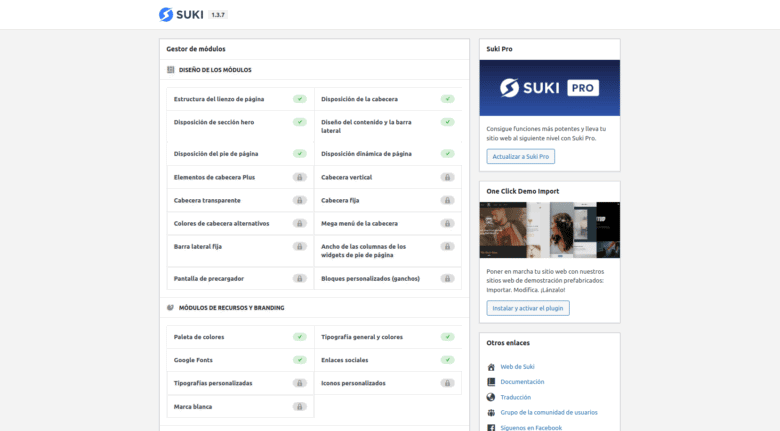Click the lock icon for Cabecera fija
Viewport: 780px width, 431px height.
447,201
